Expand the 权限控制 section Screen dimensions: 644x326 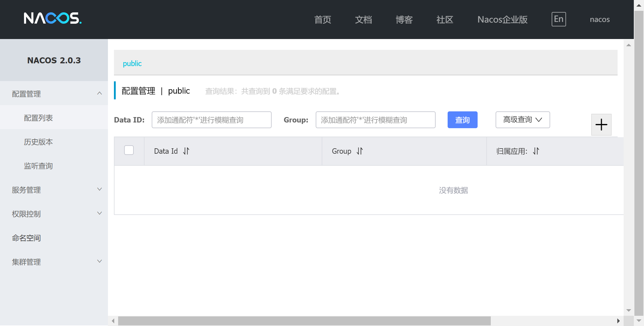click(x=54, y=214)
